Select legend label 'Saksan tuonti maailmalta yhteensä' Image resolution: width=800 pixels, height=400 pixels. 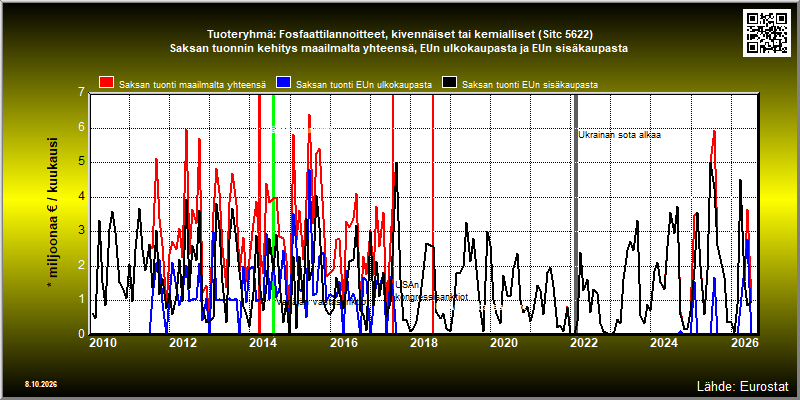[x=192, y=85]
